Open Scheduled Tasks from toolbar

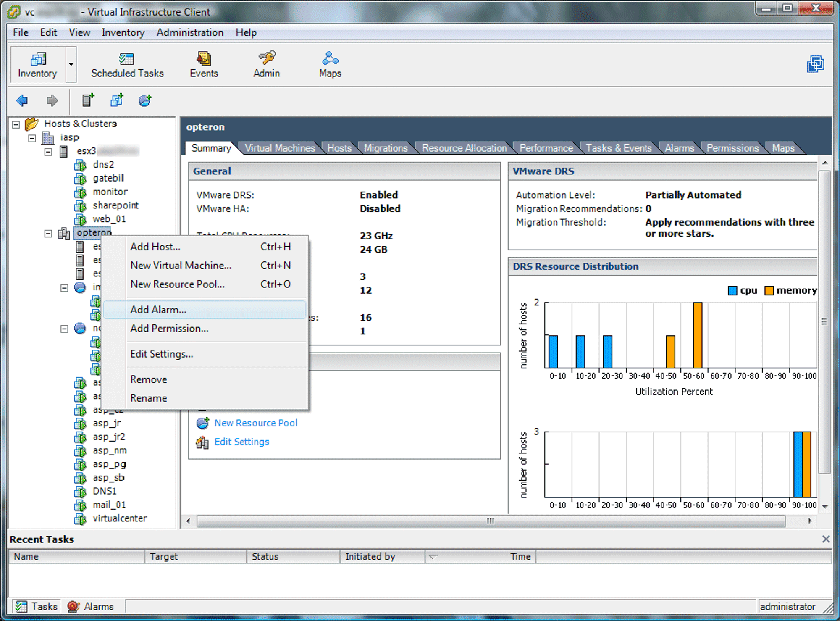coord(127,65)
